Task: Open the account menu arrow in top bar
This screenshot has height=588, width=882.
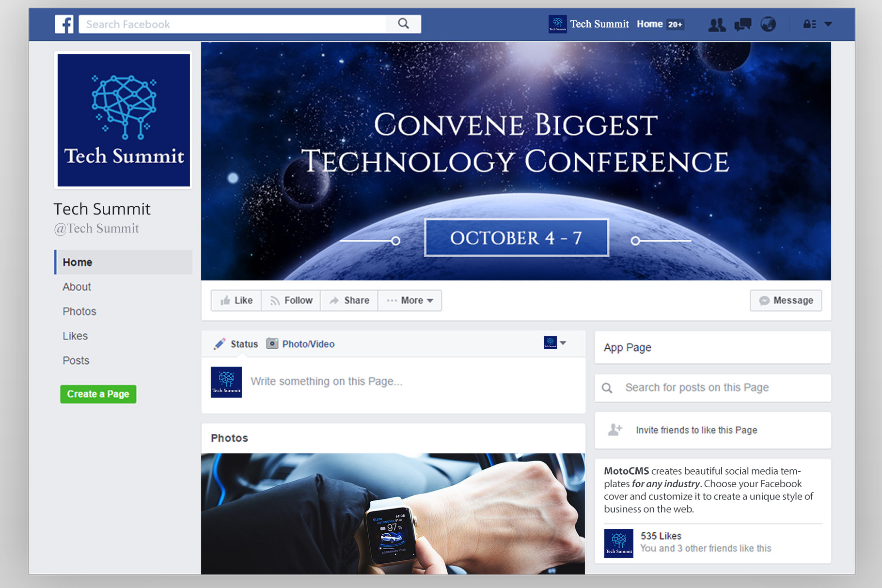Action: point(828,24)
